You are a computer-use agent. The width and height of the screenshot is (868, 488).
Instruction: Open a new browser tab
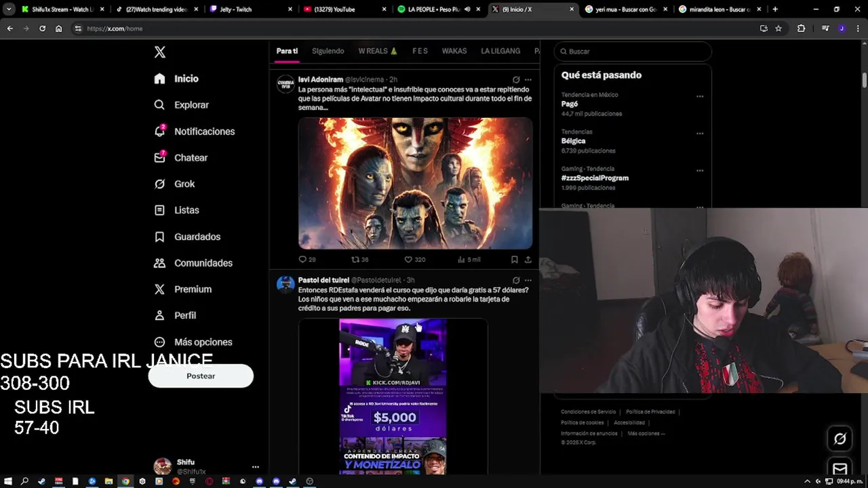pos(775,9)
